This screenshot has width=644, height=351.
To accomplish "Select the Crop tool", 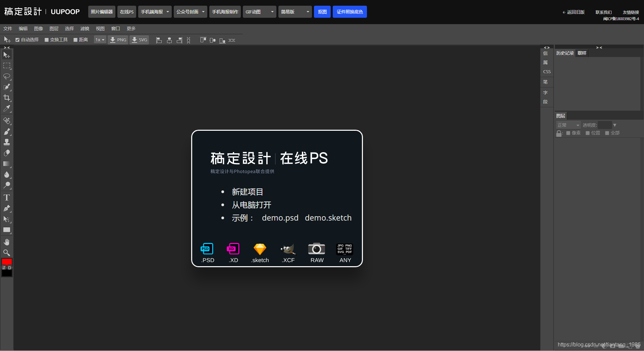I will coord(7,98).
